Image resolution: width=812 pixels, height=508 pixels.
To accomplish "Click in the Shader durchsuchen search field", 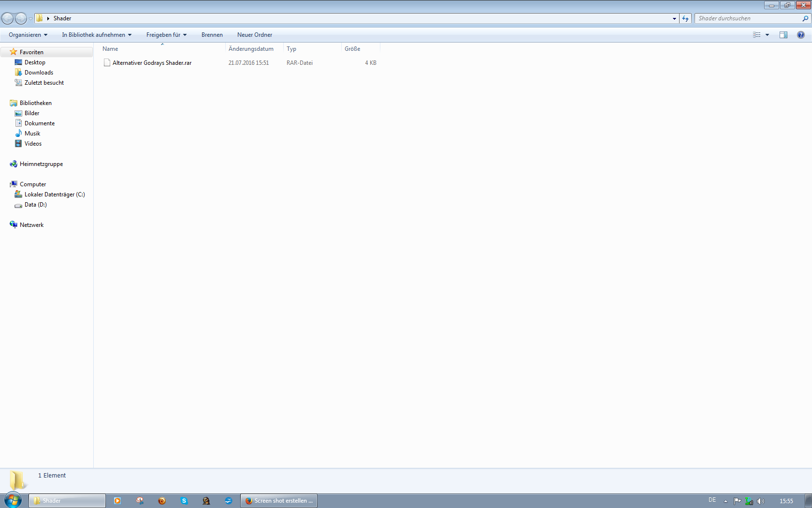I will (747, 18).
